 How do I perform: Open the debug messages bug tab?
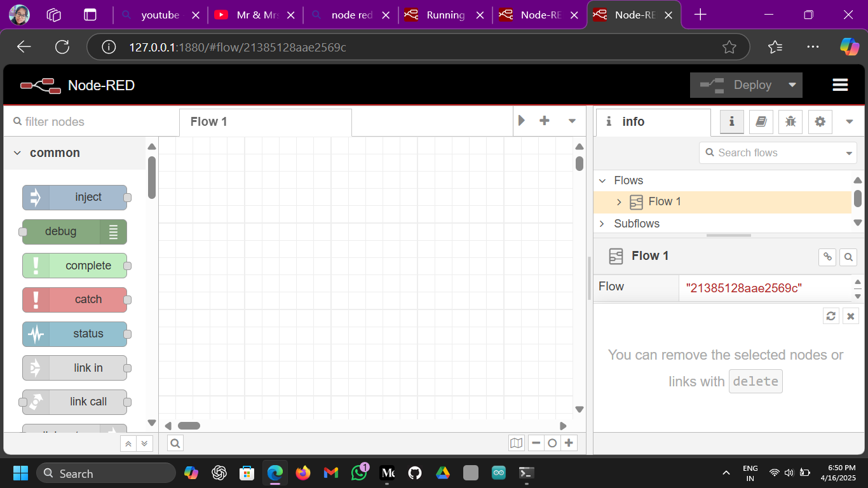tap(790, 121)
